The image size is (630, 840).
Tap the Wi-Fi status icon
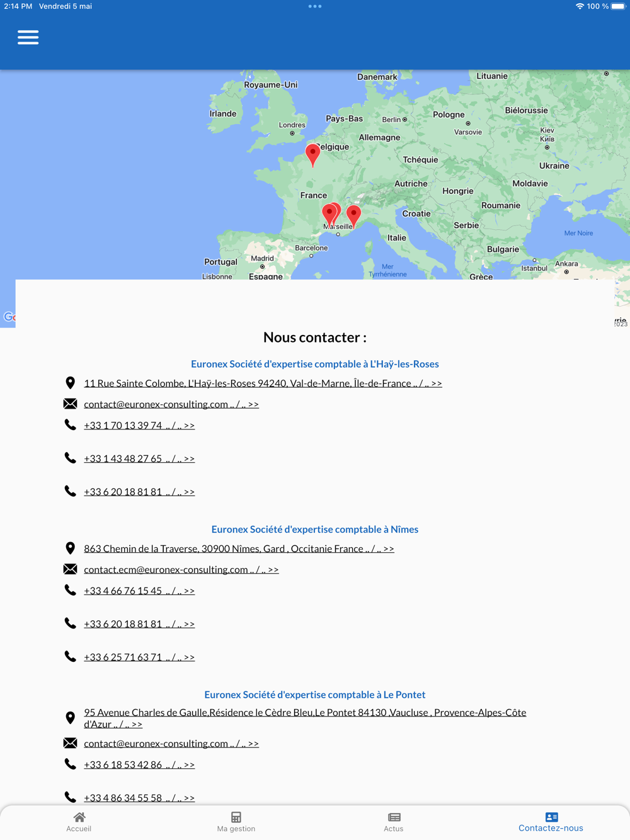pyautogui.click(x=580, y=6)
